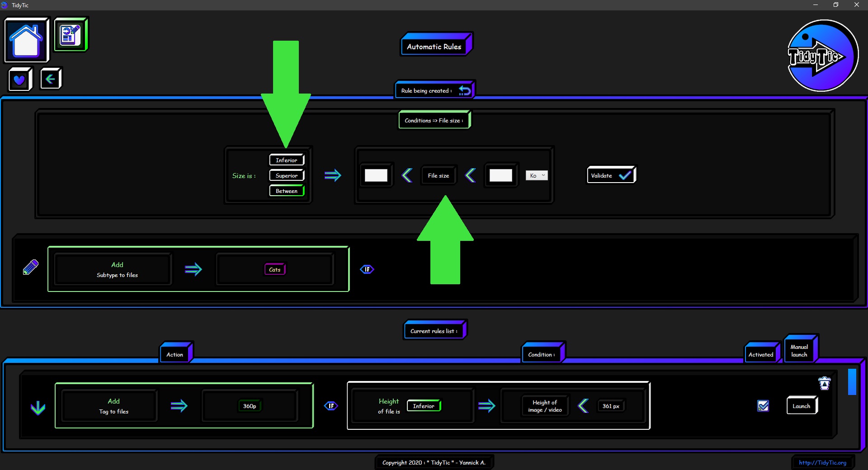The width and height of the screenshot is (868, 470).
Task: Select Between size option
Action: coord(287,191)
